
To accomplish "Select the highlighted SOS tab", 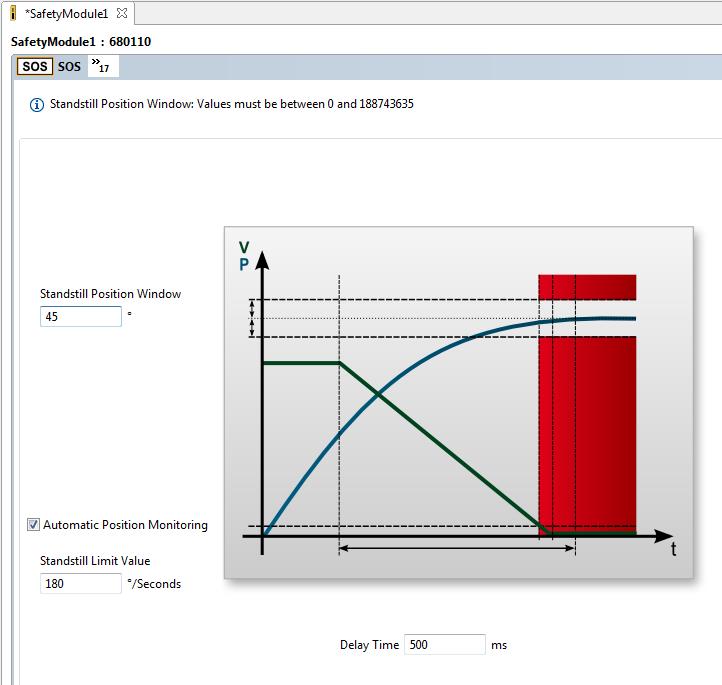I will tap(35, 66).
